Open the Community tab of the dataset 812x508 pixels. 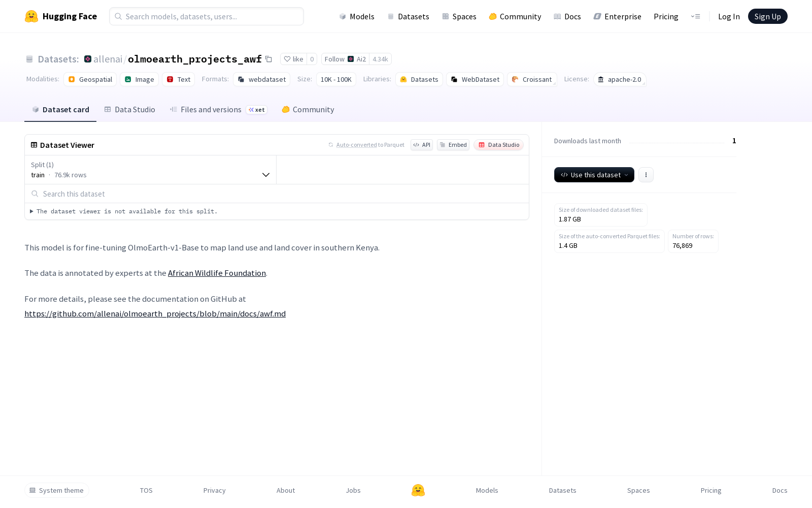pyautogui.click(x=308, y=109)
